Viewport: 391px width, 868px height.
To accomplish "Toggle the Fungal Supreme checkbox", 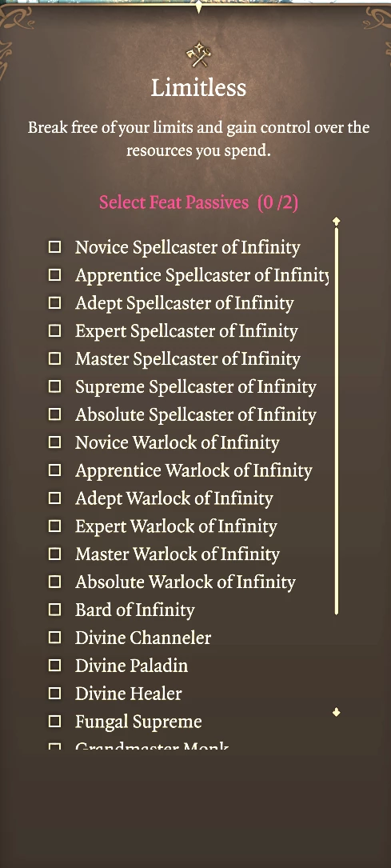I will coord(54,722).
